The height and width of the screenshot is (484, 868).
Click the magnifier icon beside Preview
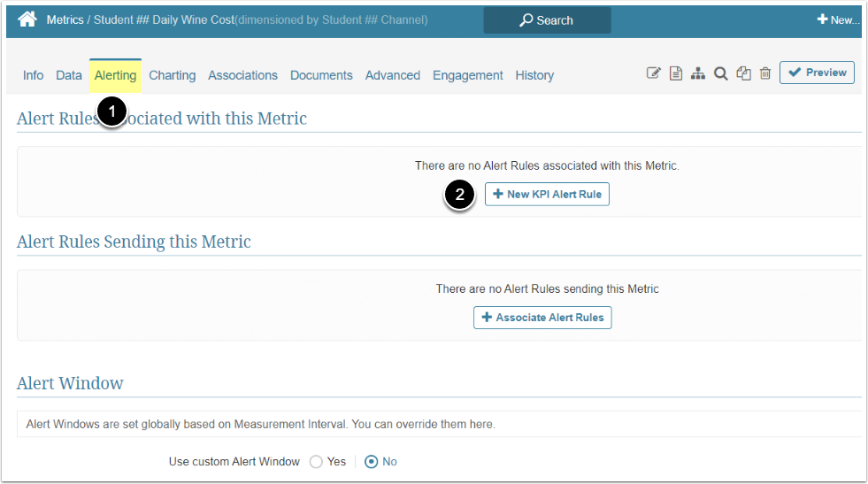(x=721, y=73)
